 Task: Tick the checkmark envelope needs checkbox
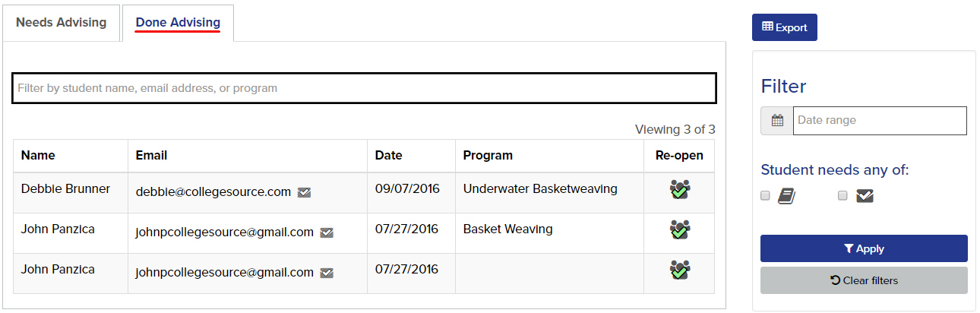[x=842, y=196]
